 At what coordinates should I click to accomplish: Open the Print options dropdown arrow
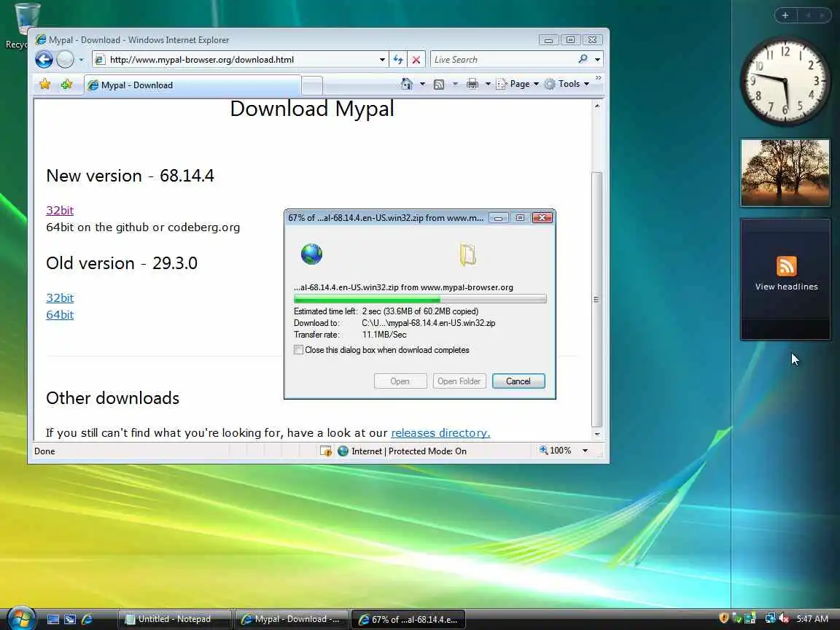tap(488, 84)
